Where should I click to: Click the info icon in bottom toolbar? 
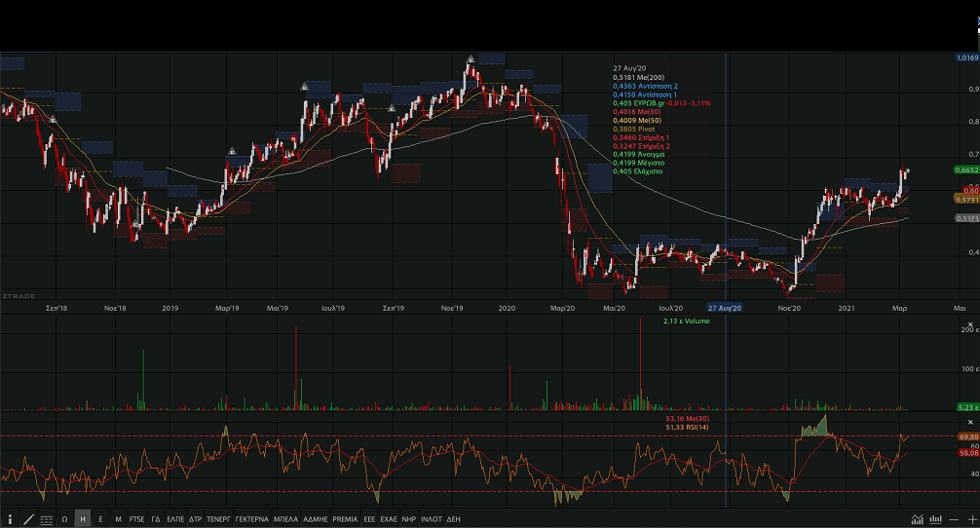click(10, 519)
